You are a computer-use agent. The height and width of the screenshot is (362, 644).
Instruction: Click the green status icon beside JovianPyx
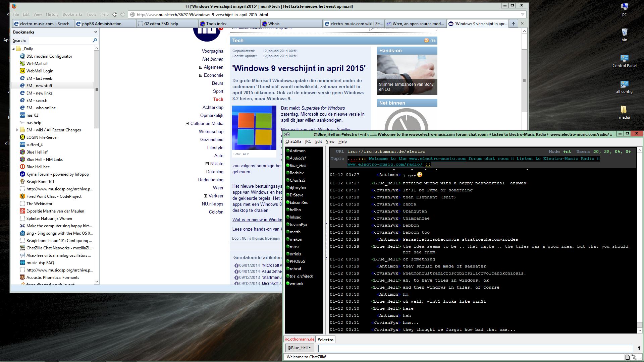tap(287, 224)
